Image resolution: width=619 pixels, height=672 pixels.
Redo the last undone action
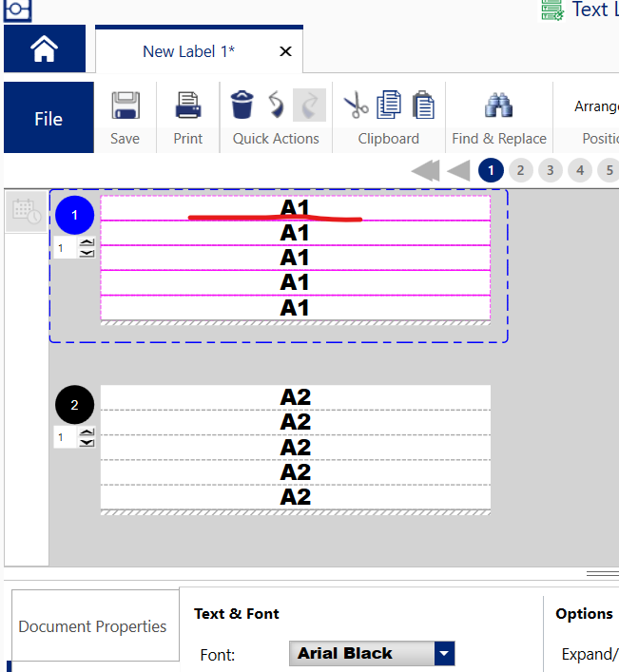coord(309,105)
